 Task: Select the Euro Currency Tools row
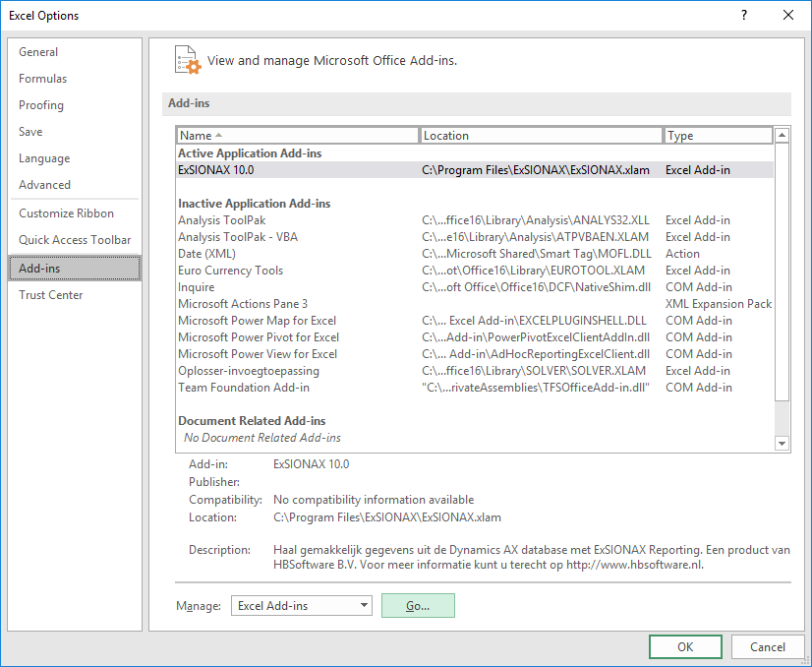pyautogui.click(x=475, y=270)
